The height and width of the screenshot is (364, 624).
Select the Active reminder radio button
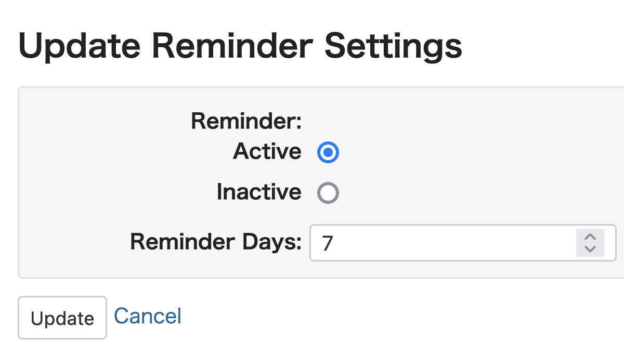328,152
